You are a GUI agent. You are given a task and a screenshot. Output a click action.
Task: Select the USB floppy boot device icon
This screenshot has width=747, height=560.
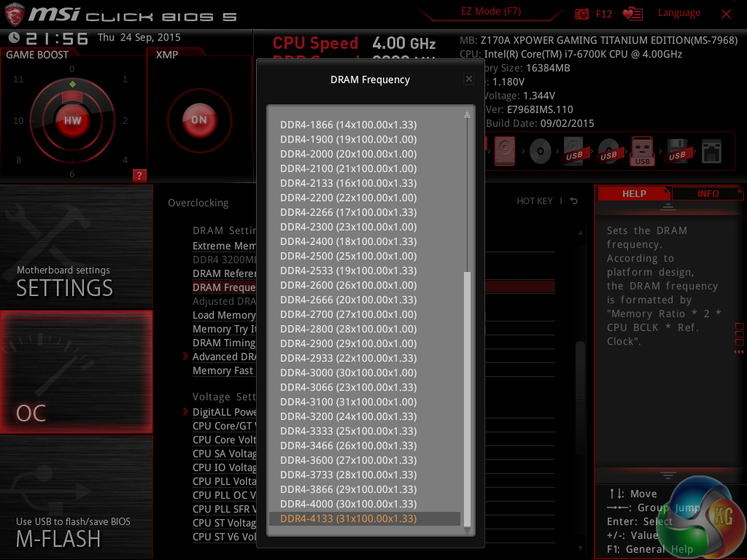(678, 151)
